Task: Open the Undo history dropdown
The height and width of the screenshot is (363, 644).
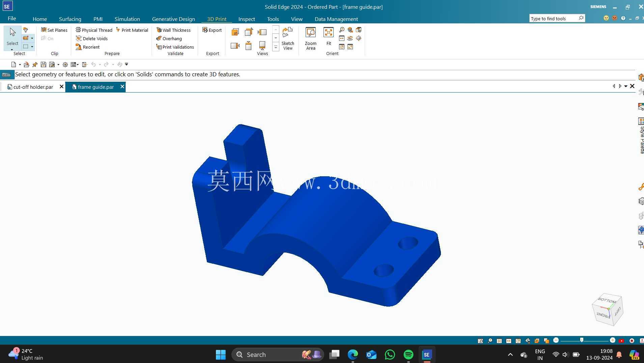Action: pyautogui.click(x=100, y=64)
